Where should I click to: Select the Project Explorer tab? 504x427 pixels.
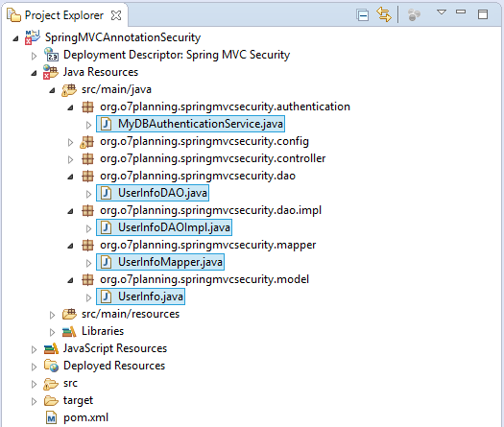coord(64,15)
